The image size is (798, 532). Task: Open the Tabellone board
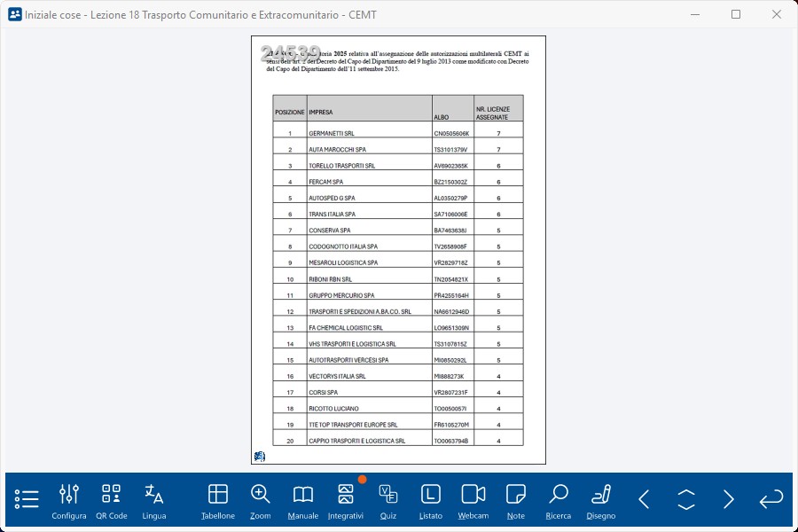click(x=218, y=501)
